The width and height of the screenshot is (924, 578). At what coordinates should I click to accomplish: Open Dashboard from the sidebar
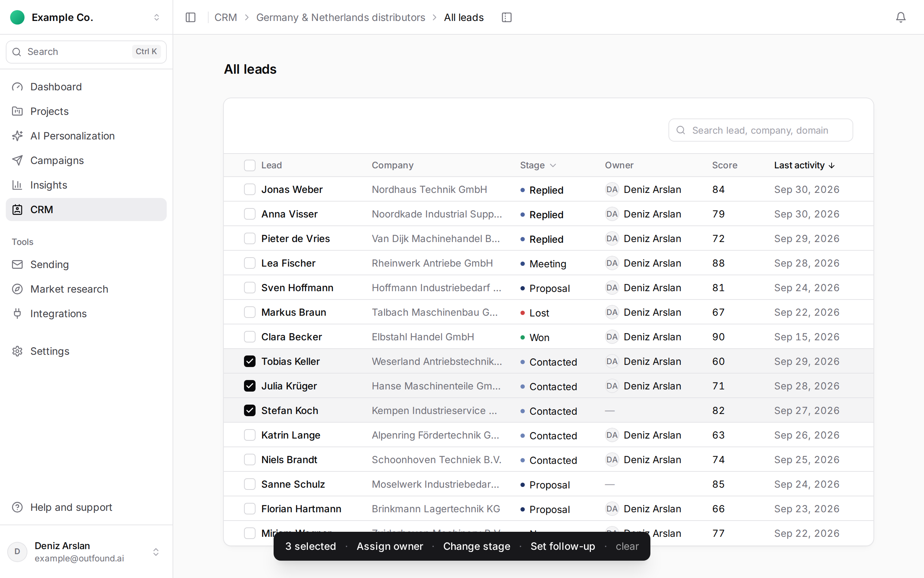click(x=86, y=87)
